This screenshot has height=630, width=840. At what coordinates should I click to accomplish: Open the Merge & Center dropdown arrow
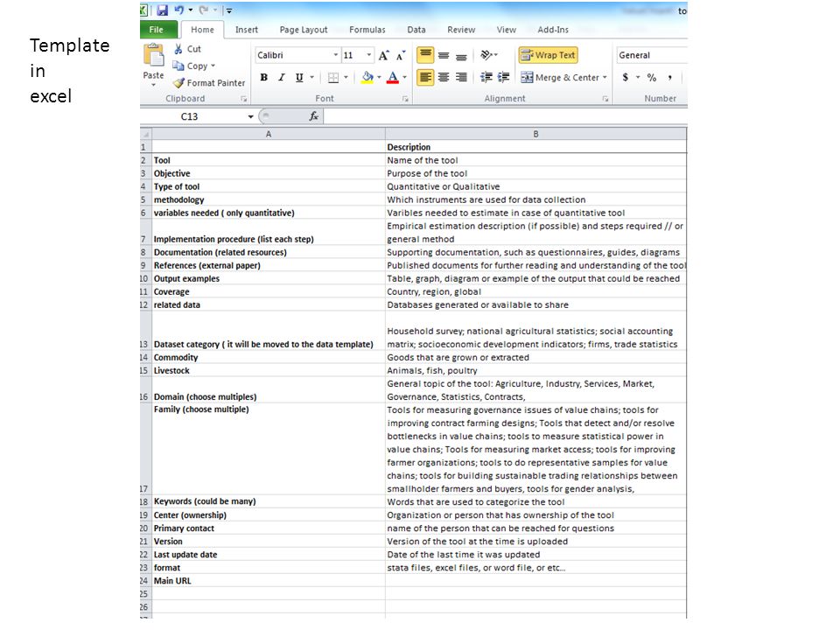[x=605, y=78]
